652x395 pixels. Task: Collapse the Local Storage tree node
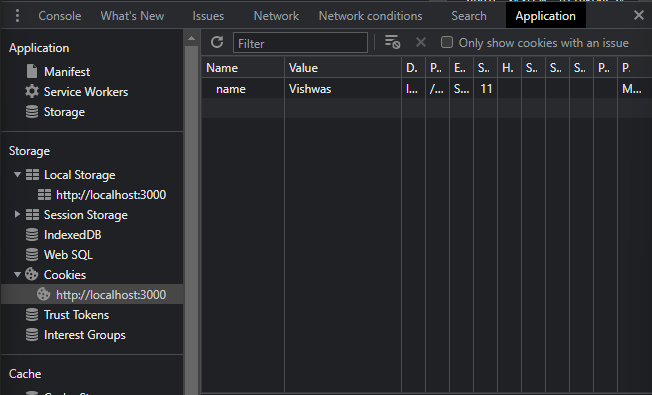tap(17, 175)
